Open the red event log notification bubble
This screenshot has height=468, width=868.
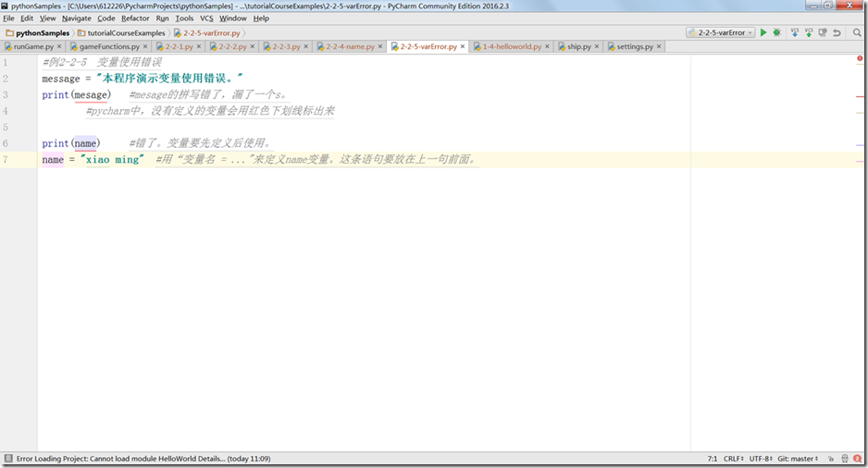tap(858, 459)
